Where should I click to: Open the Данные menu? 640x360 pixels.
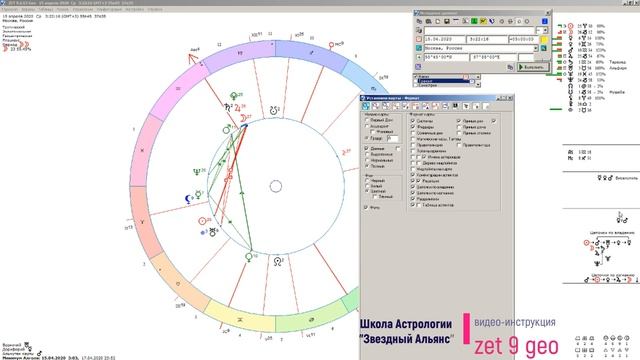(28, 9)
